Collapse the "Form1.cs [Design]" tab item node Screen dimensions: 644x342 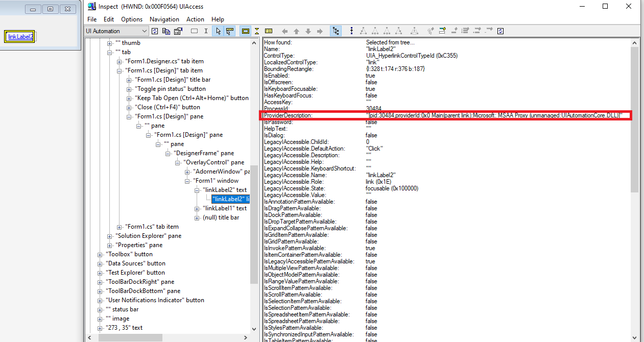point(120,70)
